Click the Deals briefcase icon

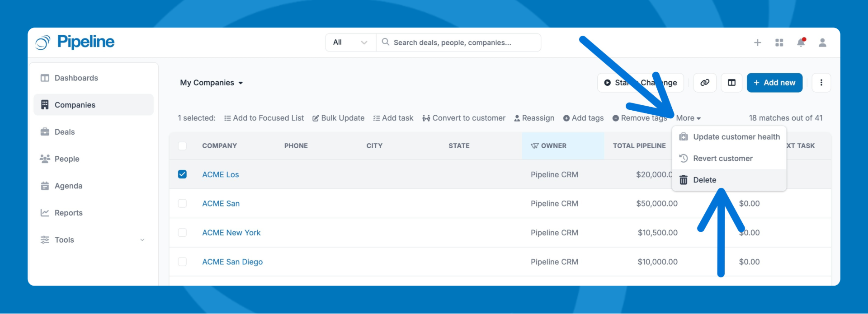(45, 132)
